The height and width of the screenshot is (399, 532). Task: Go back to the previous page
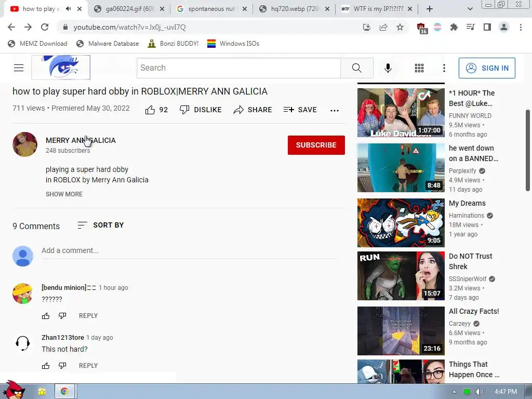11,27
